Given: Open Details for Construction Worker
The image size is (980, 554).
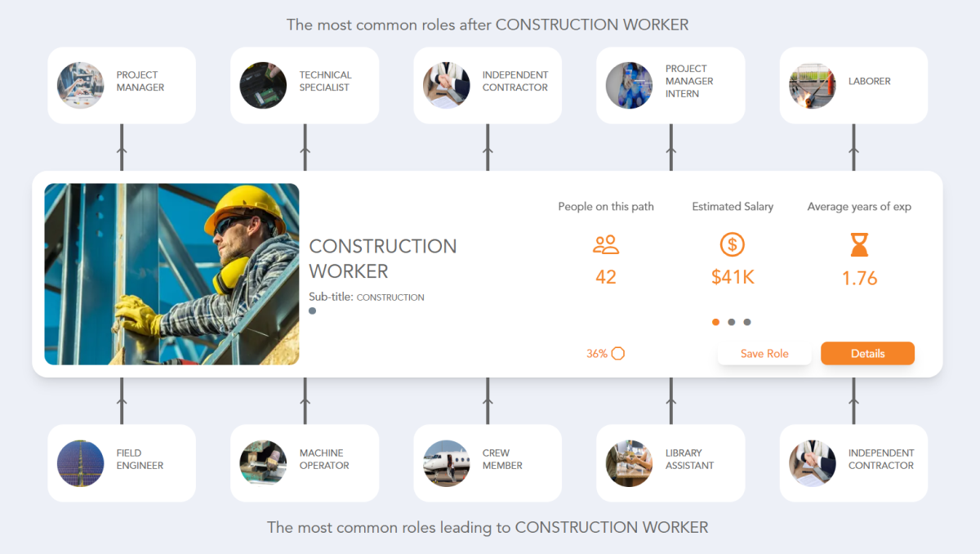Looking at the screenshot, I should pos(867,353).
